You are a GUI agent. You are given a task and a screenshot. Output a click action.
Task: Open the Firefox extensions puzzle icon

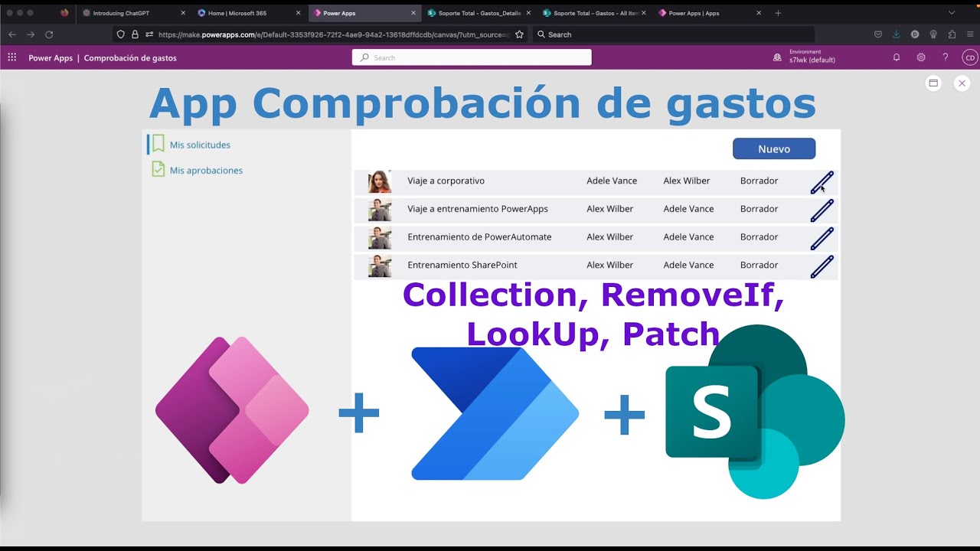point(952,34)
